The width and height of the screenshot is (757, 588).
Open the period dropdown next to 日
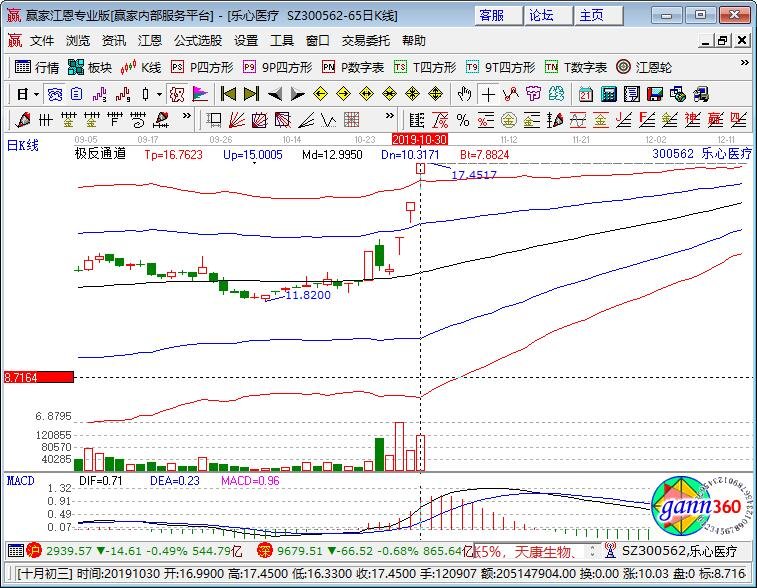pyautogui.click(x=36, y=94)
